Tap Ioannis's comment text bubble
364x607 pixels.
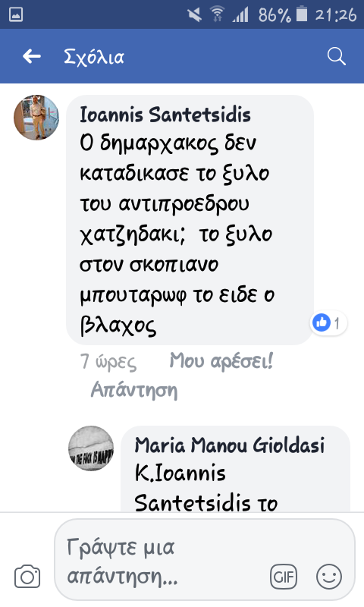[x=190, y=219]
